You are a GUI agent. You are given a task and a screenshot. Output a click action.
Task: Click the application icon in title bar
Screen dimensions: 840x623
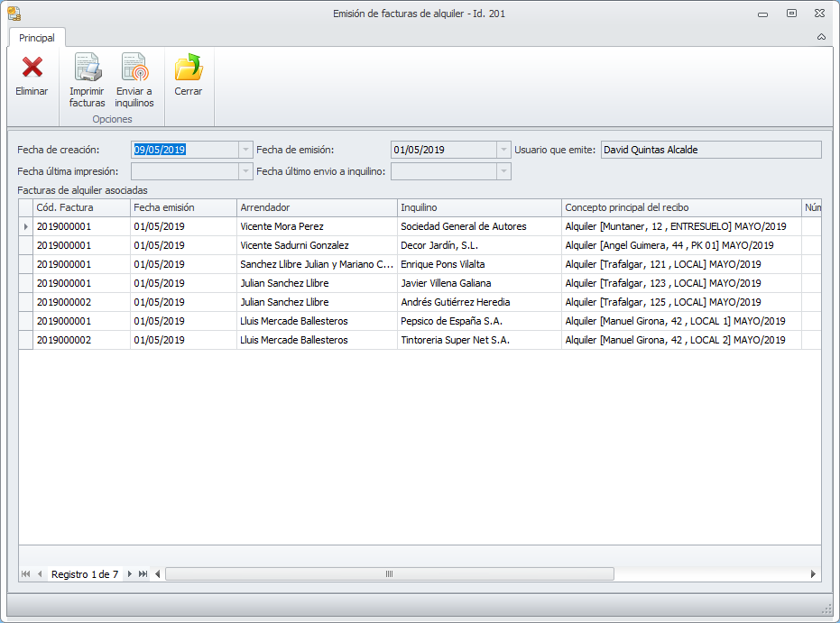coord(14,14)
